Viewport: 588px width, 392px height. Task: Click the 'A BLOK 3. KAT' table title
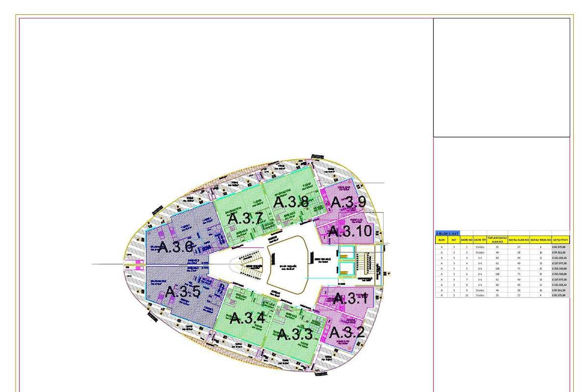pyautogui.click(x=448, y=234)
